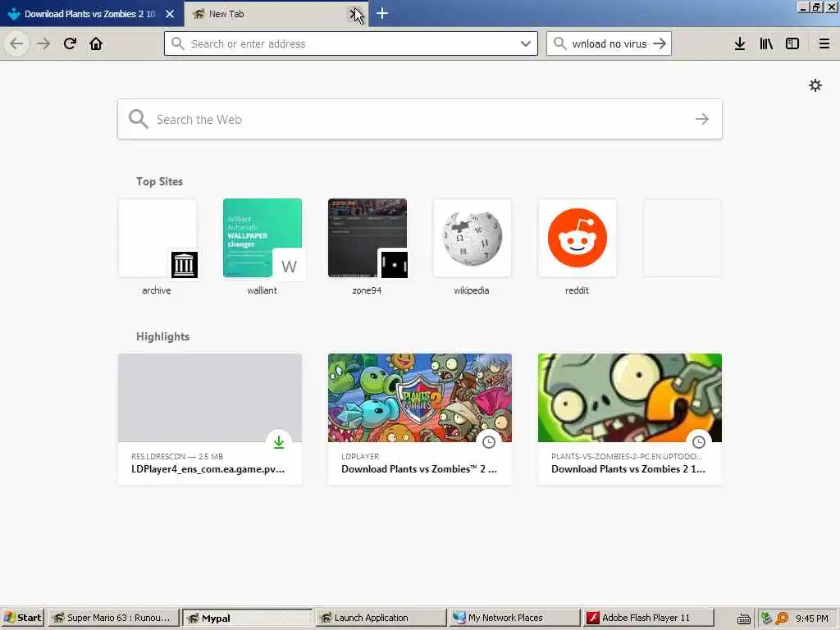The image size is (840, 630).
Task: Click history clock icon on Uptodown card
Action: [699, 442]
